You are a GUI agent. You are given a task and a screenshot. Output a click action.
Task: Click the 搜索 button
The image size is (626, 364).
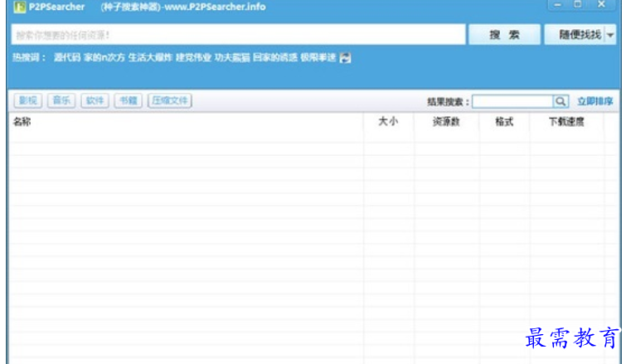pyautogui.click(x=504, y=35)
